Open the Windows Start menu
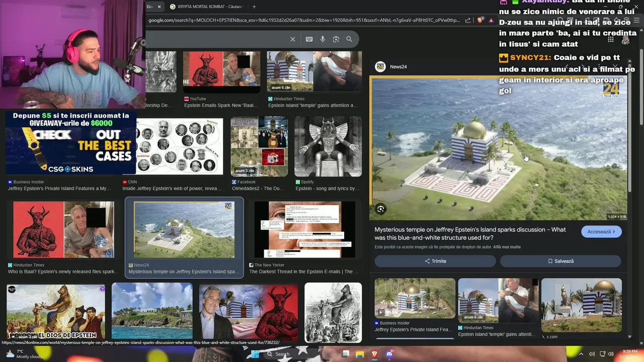644x362 pixels. 255,354
